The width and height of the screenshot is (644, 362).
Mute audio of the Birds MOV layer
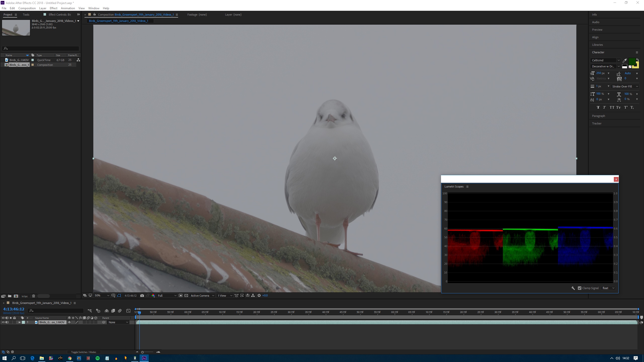click(7, 322)
